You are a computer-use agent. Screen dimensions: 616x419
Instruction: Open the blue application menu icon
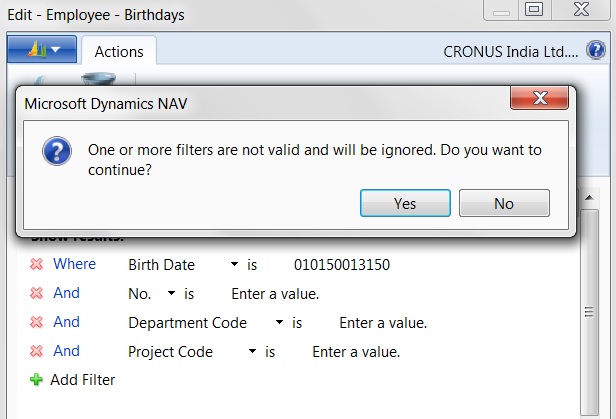click(x=42, y=49)
